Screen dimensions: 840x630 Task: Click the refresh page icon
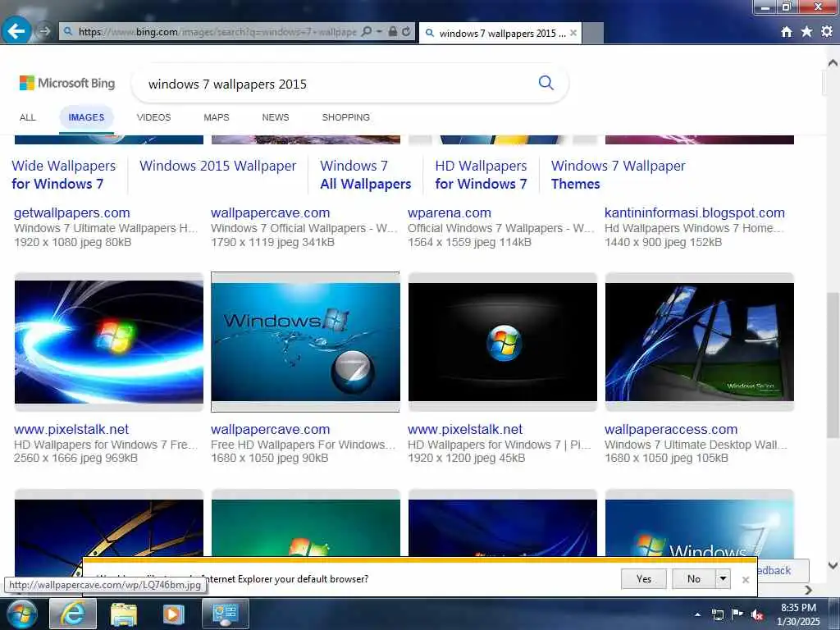407,32
